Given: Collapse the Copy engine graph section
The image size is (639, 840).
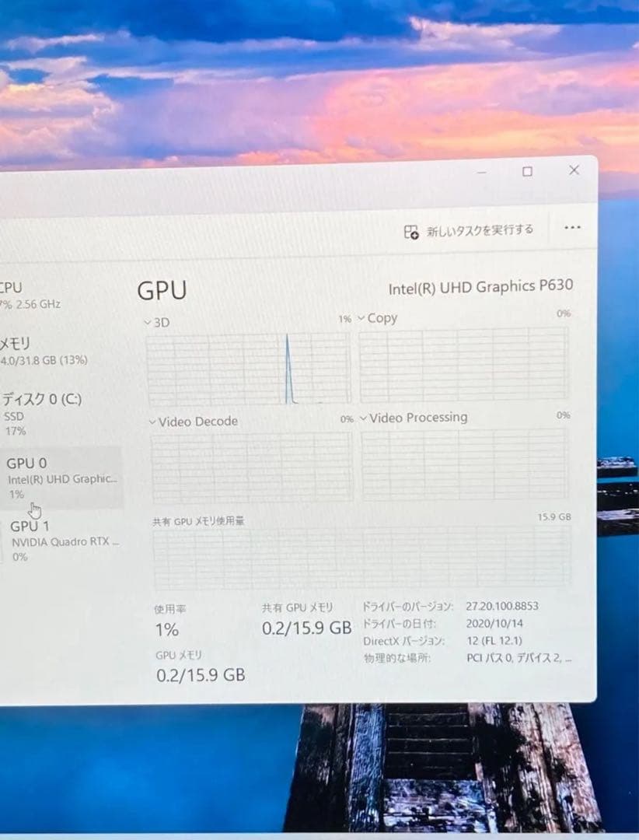Looking at the screenshot, I should click(360, 318).
